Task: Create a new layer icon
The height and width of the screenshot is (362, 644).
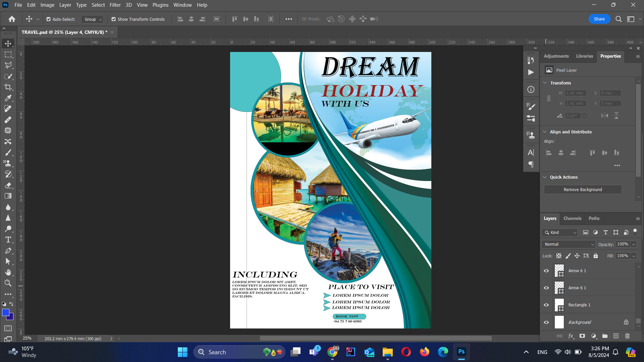Action: point(616,336)
